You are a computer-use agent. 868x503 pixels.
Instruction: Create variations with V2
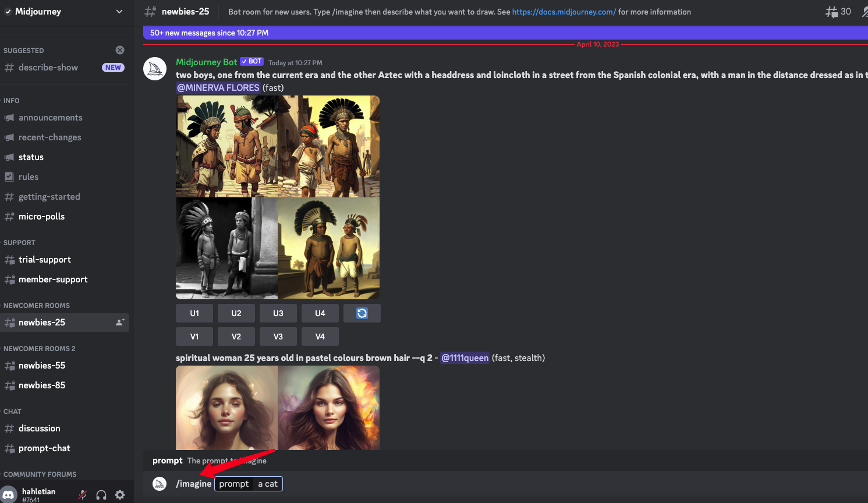(x=236, y=336)
